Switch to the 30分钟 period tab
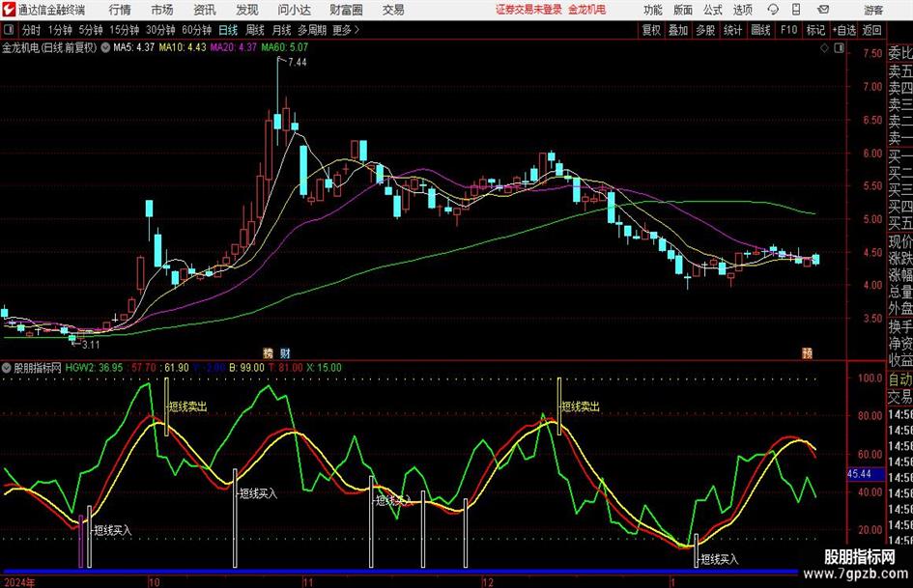Viewport: 913px width, 588px height. 160,30
